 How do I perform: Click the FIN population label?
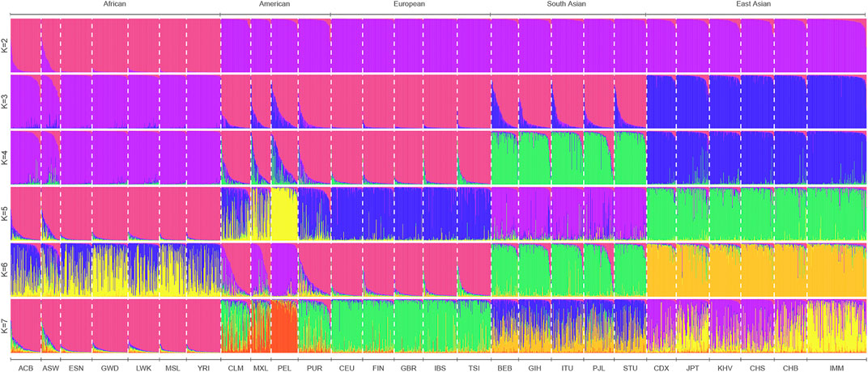[x=379, y=367]
